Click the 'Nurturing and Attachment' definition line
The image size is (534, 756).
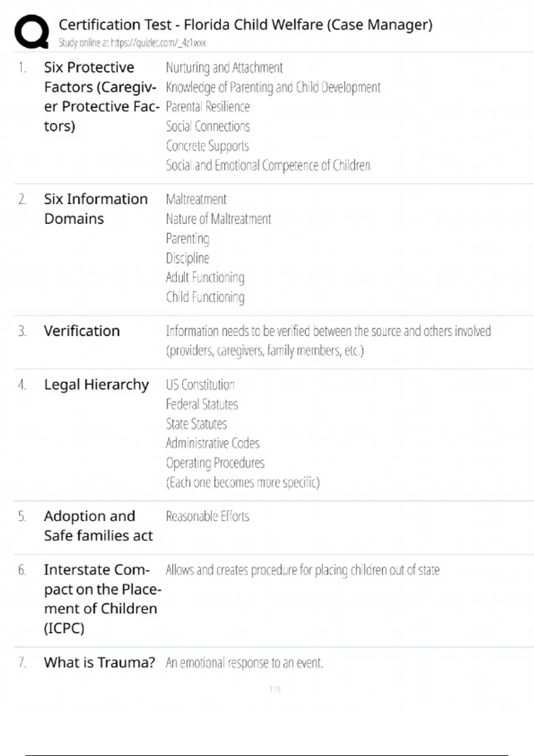(x=224, y=68)
